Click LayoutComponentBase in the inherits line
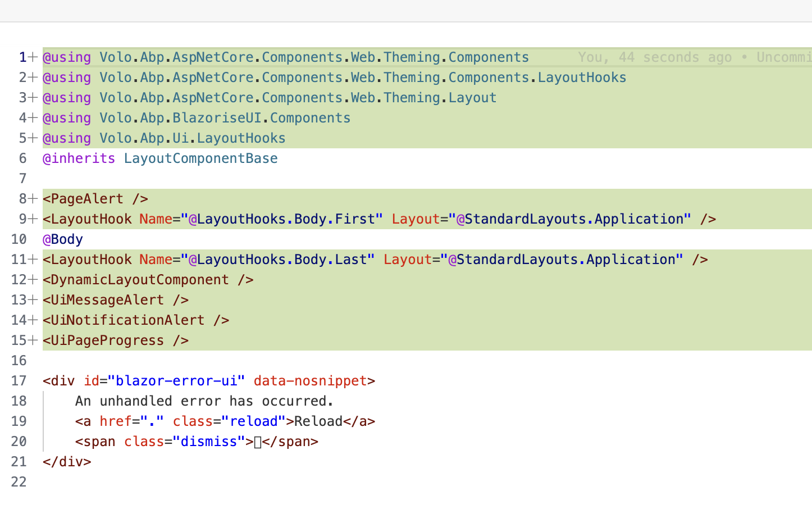812x509 pixels. [x=200, y=158]
